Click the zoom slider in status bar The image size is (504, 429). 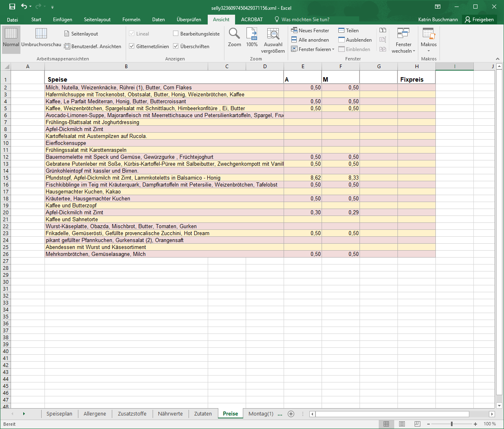tap(452, 424)
